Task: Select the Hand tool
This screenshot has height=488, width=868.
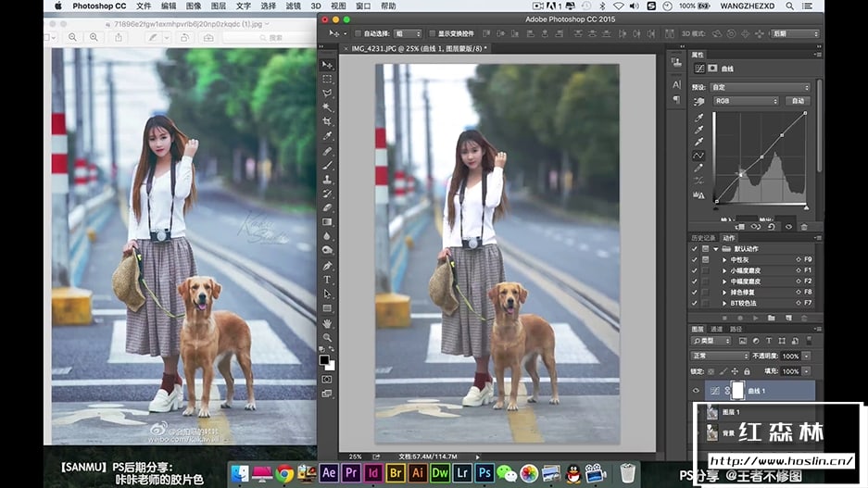Action: click(327, 324)
